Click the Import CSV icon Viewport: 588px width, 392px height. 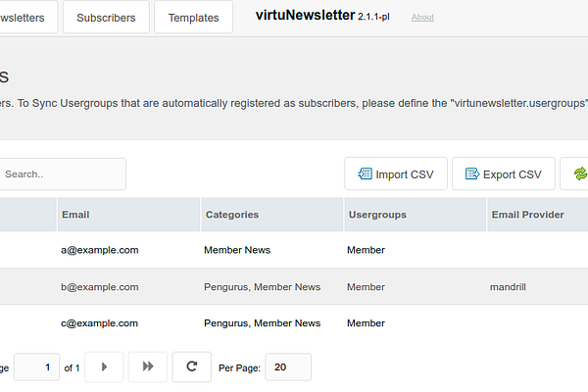(365, 174)
